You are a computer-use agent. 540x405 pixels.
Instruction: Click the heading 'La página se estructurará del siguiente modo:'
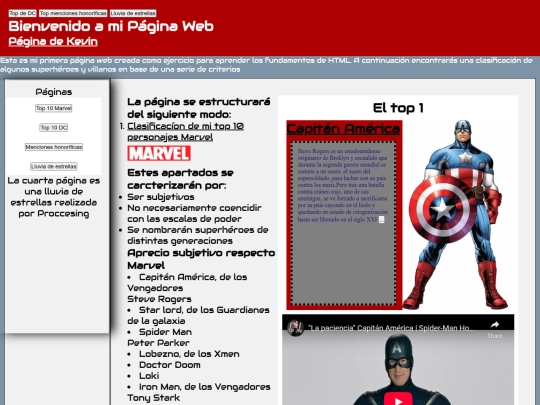tap(199, 108)
